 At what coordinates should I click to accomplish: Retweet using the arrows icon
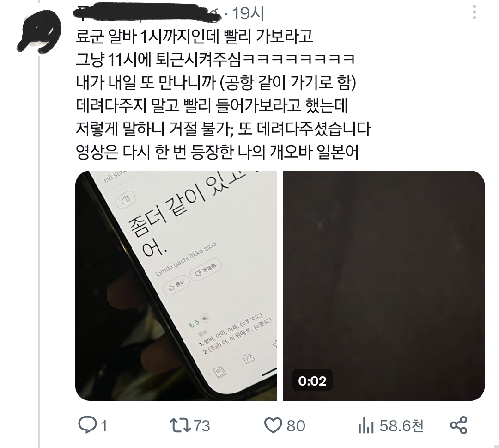(x=180, y=425)
